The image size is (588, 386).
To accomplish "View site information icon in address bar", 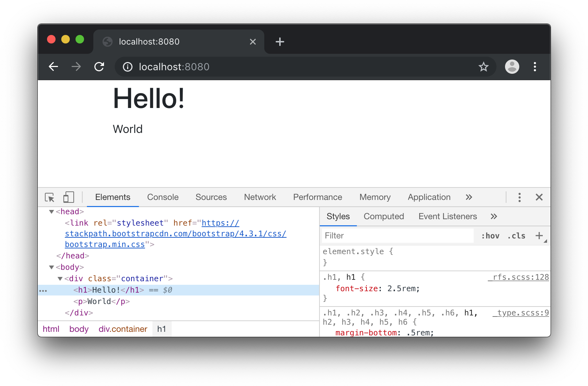I will tap(128, 67).
